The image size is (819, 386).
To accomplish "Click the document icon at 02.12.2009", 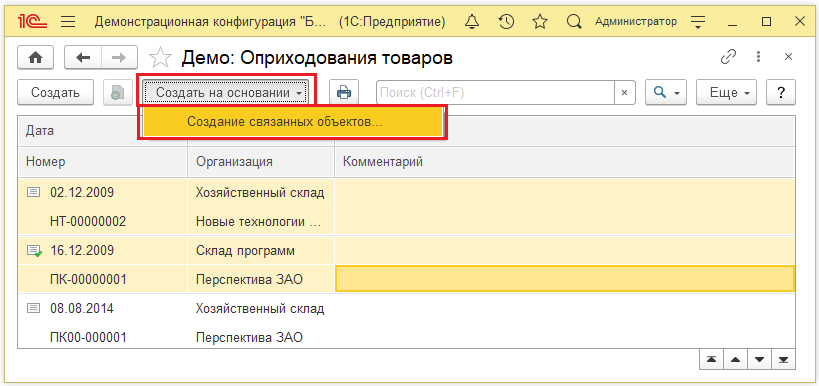I will click(33, 193).
